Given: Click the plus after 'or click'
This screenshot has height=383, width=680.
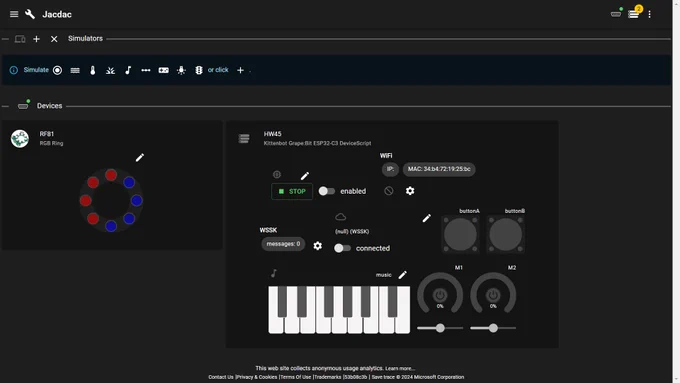Looking at the screenshot, I should click(240, 70).
